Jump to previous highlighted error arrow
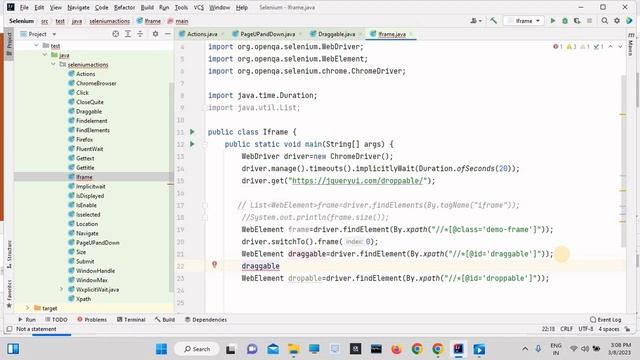 tap(611, 47)
